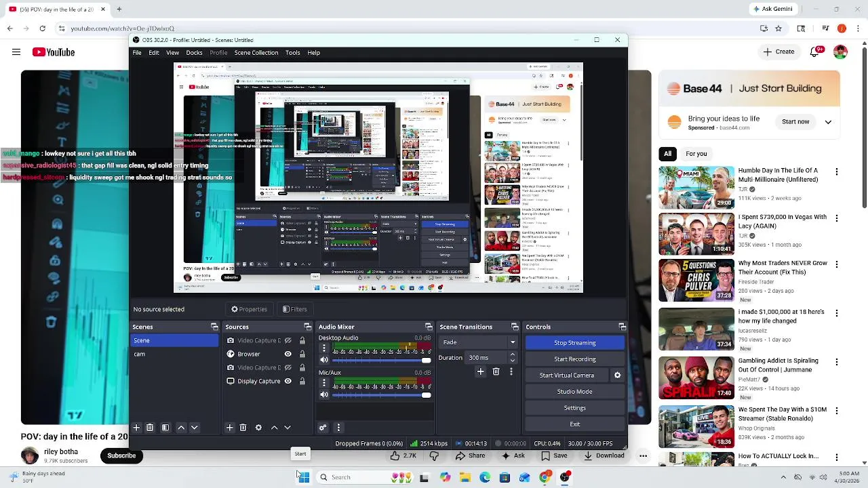Open scene filters in the Scenes panel
This screenshot has width=868, height=488.
[x=165, y=428]
